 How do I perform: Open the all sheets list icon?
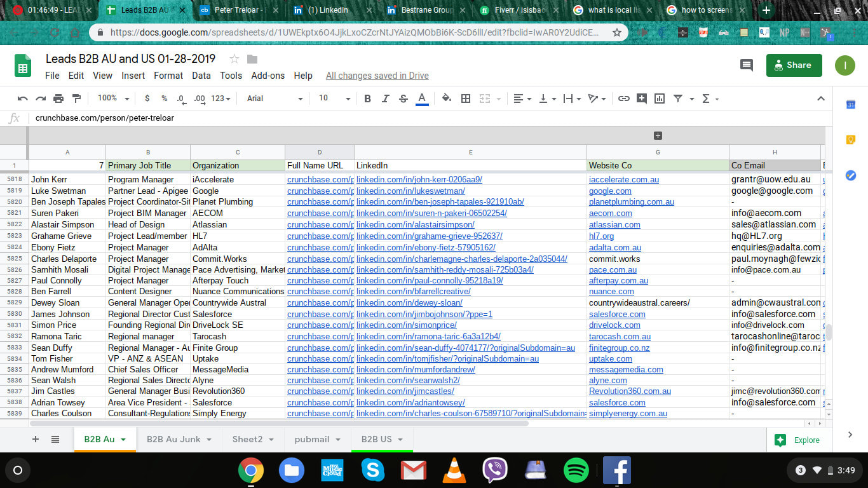click(x=55, y=439)
